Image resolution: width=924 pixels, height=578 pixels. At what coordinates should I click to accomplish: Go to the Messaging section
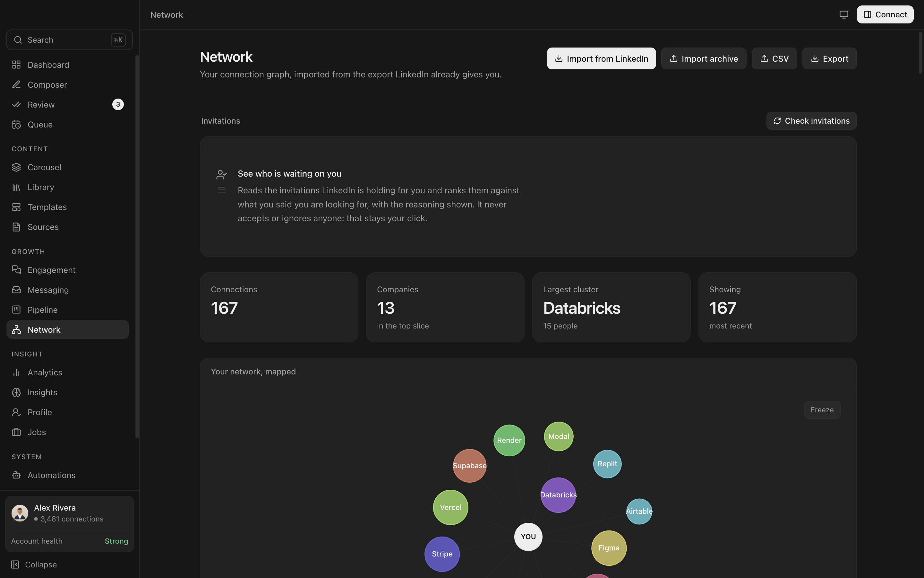(x=68, y=290)
